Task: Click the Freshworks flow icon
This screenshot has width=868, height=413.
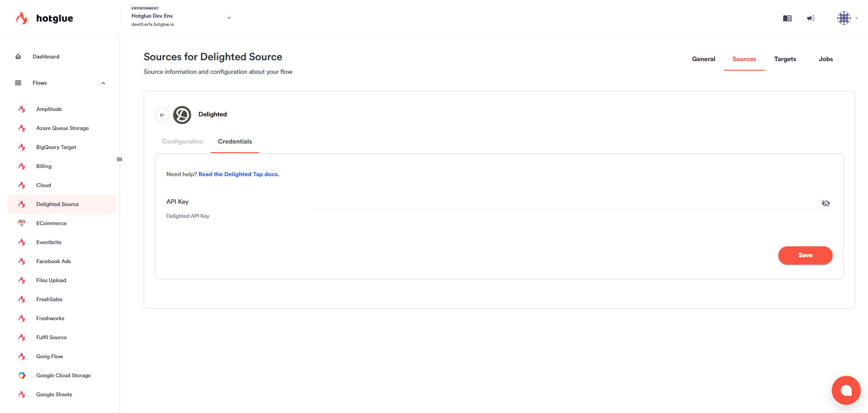Action: 22,318
